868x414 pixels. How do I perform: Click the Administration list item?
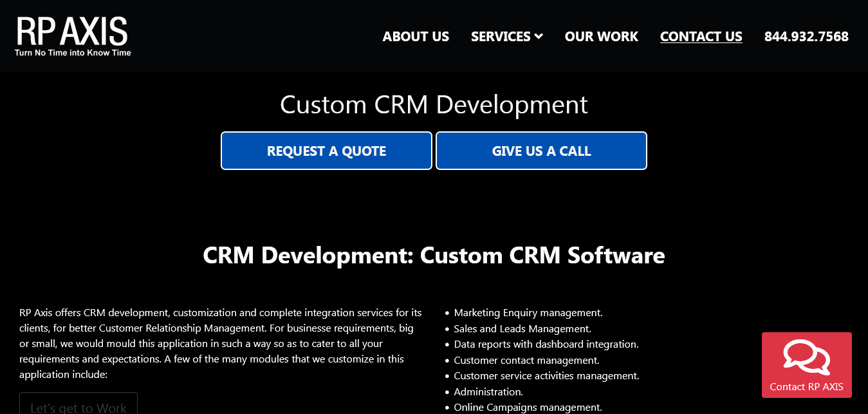(488, 391)
